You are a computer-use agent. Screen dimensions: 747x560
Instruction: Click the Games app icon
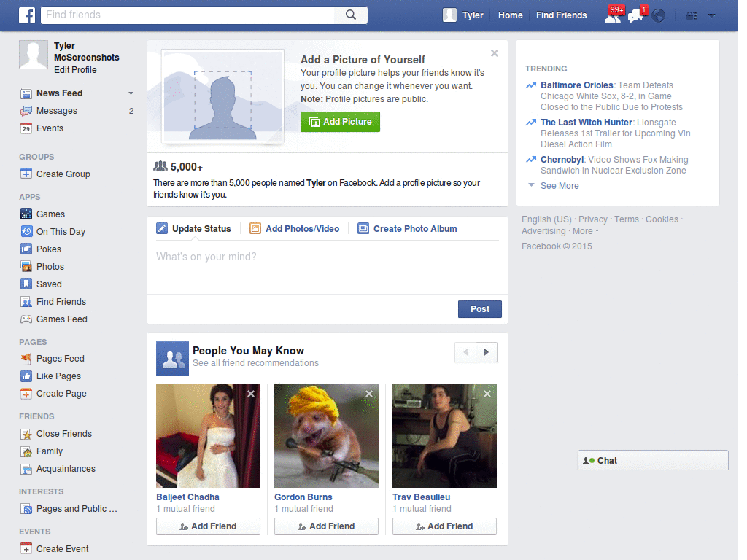26,214
